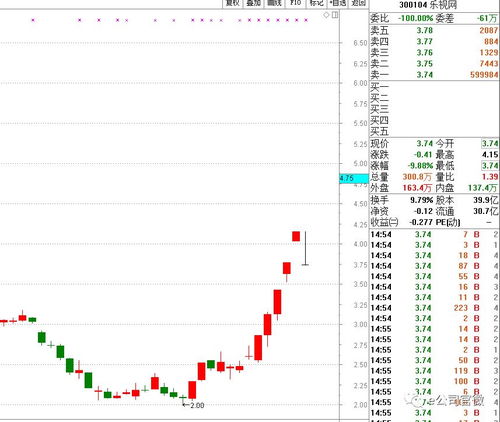Add stock via +自选 button
Screen dimensions: 500x422
pyautogui.click(x=338, y=3)
